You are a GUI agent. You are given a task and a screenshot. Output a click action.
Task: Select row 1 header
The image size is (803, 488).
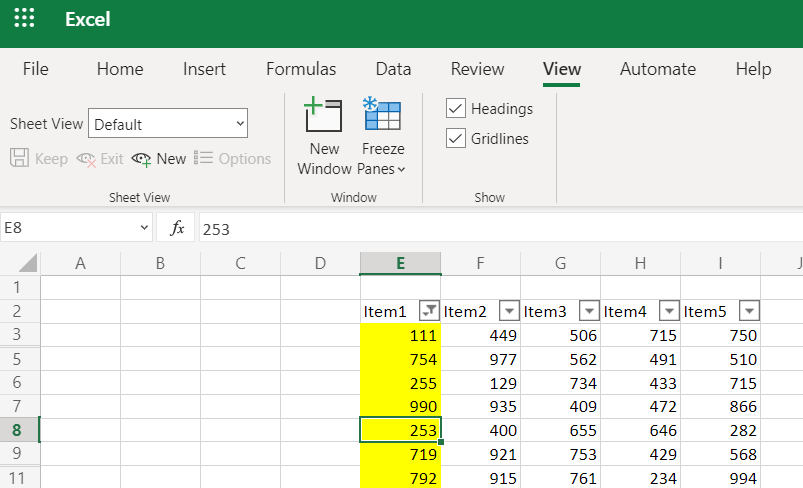coord(19,287)
